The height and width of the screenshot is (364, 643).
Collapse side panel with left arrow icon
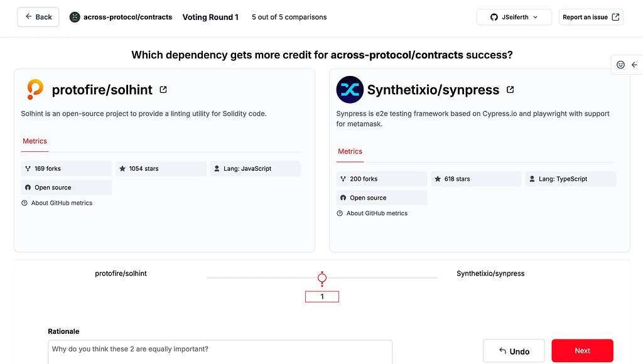[634, 65]
